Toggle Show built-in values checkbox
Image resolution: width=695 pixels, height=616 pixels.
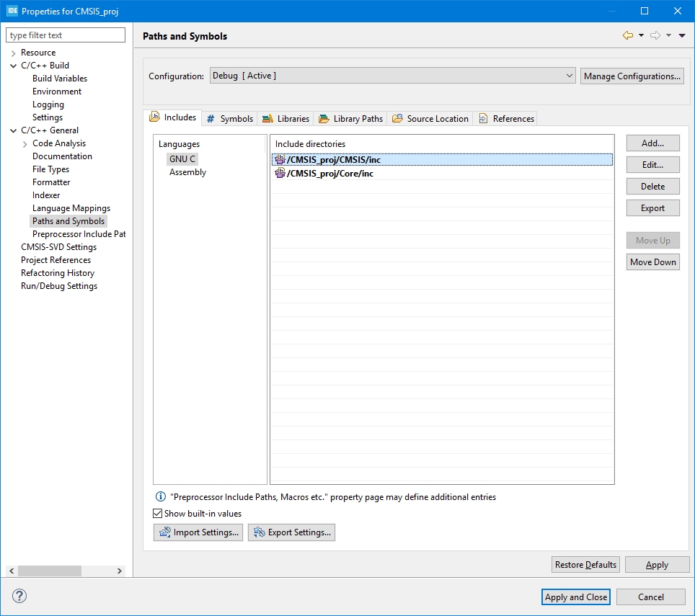(x=158, y=514)
